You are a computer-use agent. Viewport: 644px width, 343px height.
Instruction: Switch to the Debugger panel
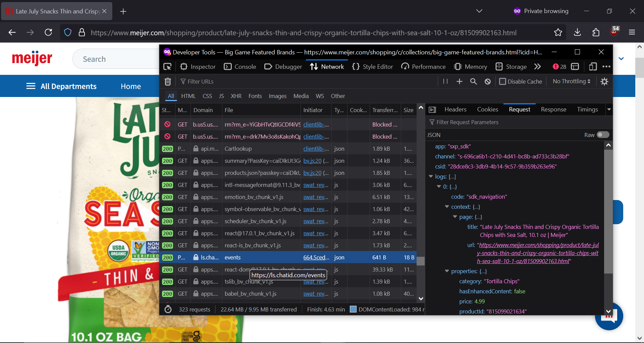tap(283, 67)
